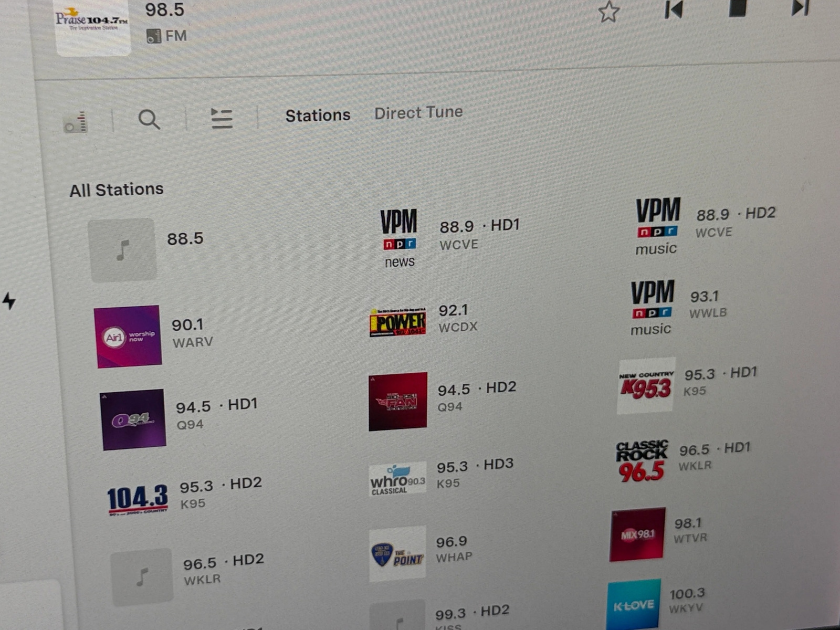This screenshot has height=630, width=840.
Task: Select Air1 90.1 WARV station
Action: coord(128,337)
